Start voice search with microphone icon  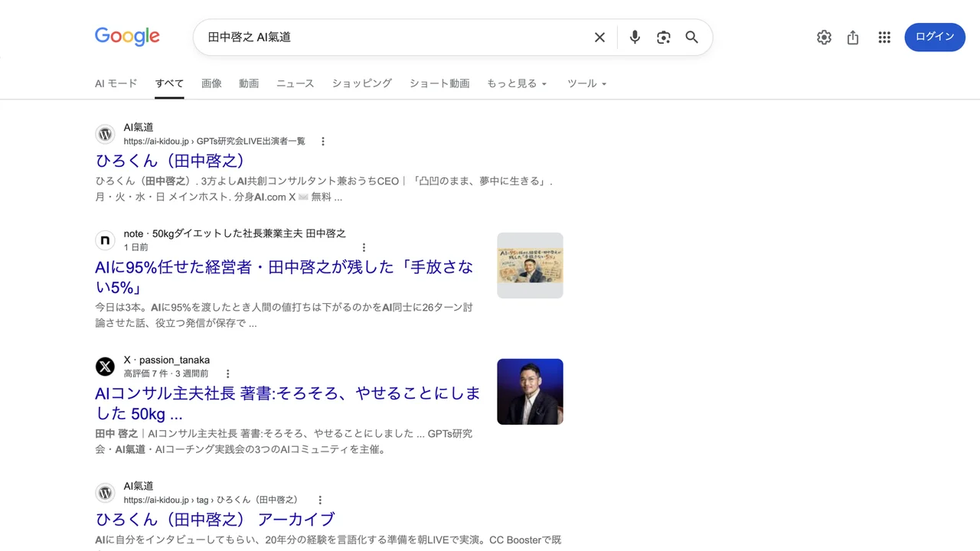[x=635, y=37]
